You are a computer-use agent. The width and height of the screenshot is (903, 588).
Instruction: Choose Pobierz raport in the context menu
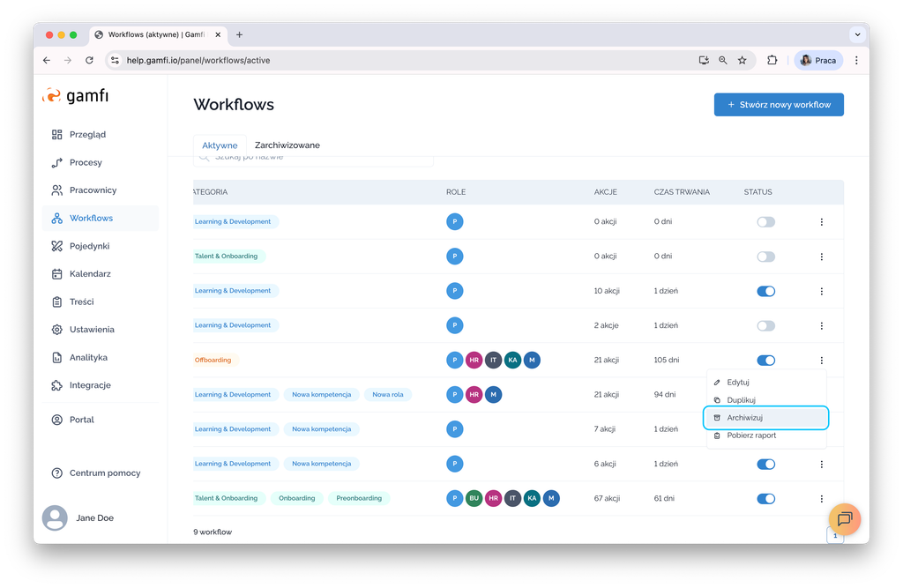(750, 435)
